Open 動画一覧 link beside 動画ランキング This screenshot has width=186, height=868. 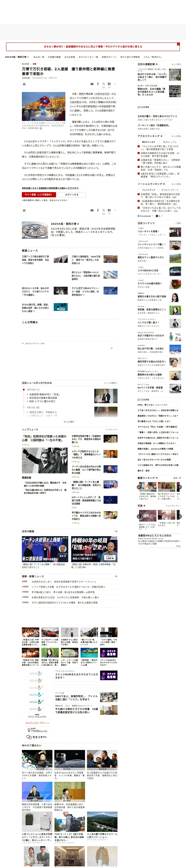coord(177,478)
